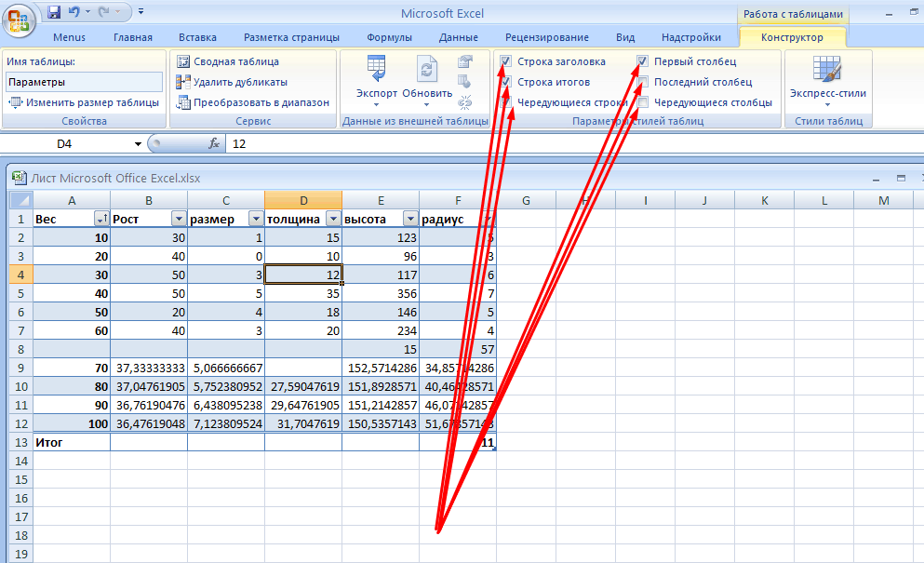The width and height of the screenshot is (924, 563).
Task: Toggle the Первый столбец checkbox
Action: (643, 61)
